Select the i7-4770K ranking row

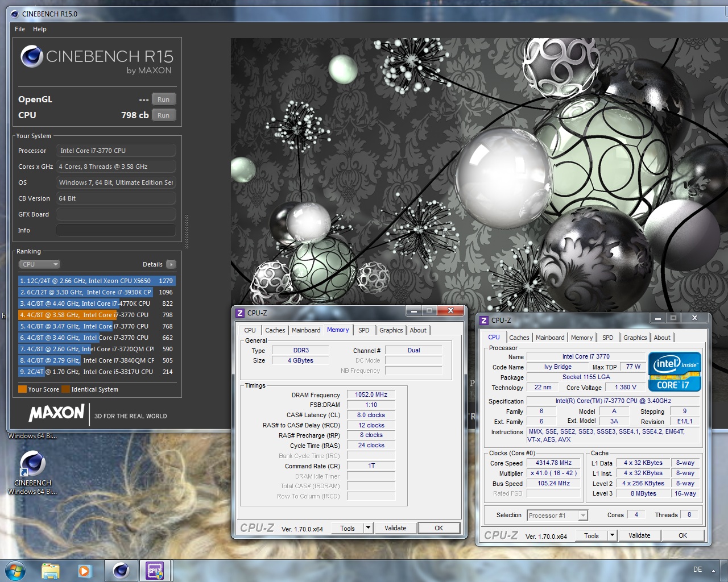click(97, 304)
